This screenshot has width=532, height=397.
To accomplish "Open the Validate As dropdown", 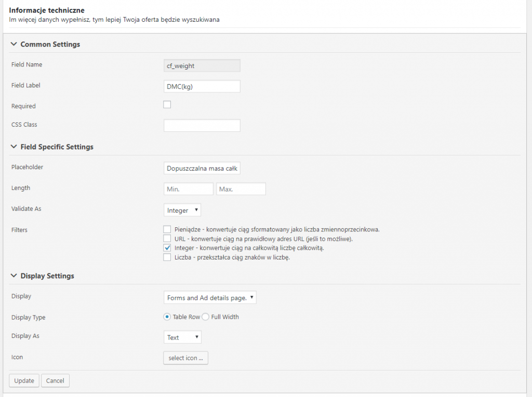I will 182,210.
